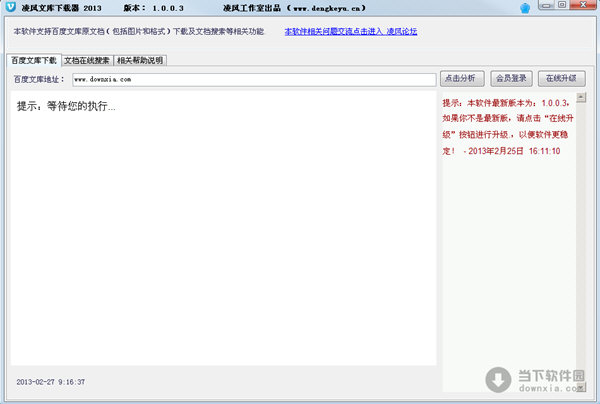The height and width of the screenshot is (404, 600).
Task: Focus the 百度文库地址 input field
Action: [254, 80]
